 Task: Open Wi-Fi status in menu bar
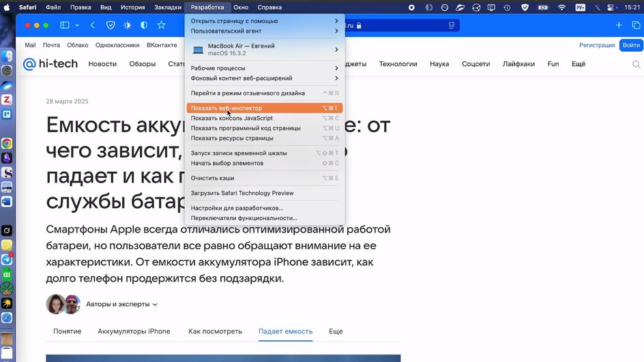(561, 7)
